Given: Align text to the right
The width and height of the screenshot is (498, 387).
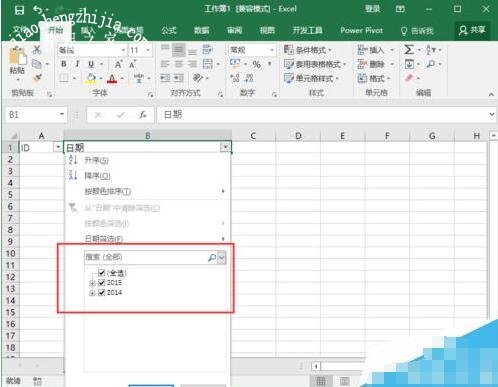Looking at the screenshot, I should pos(192,64).
